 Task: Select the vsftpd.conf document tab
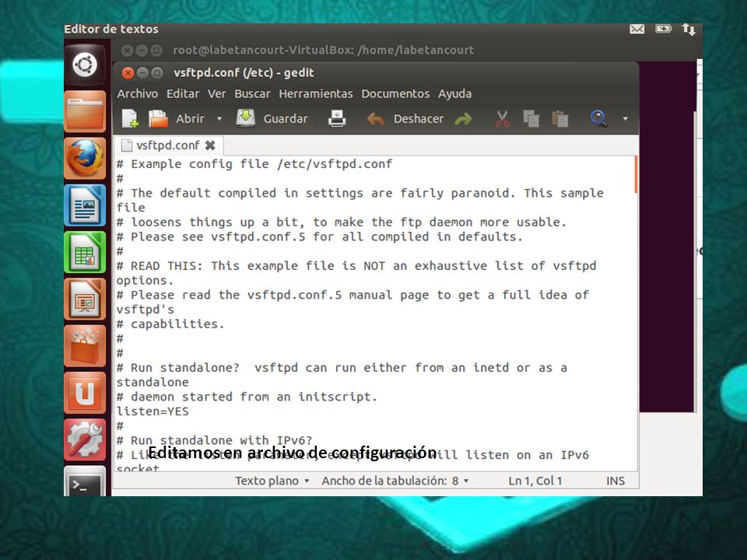(x=167, y=145)
